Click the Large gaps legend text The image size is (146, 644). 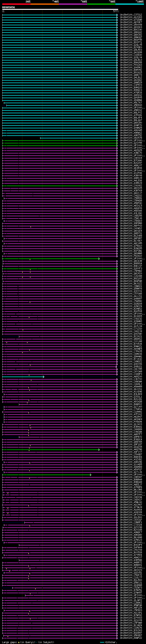click(x=28, y=642)
